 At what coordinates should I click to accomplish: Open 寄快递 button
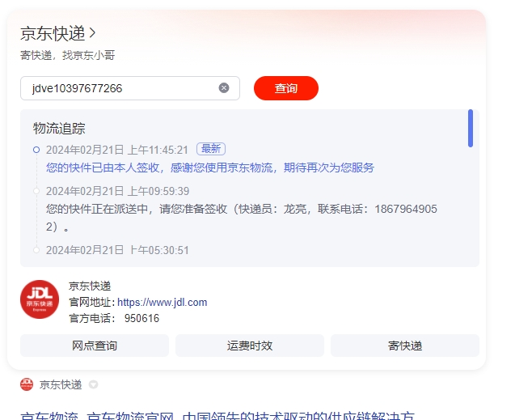(x=405, y=346)
